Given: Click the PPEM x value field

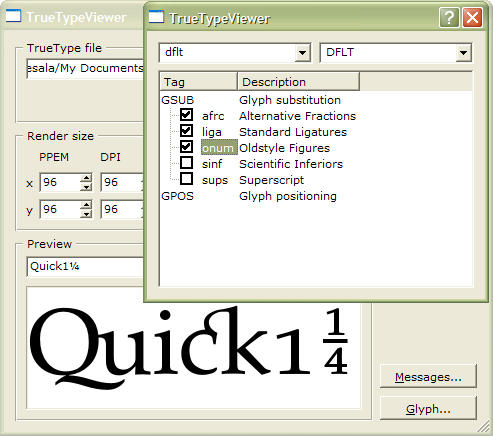Looking at the screenshot, I should click(60, 182).
